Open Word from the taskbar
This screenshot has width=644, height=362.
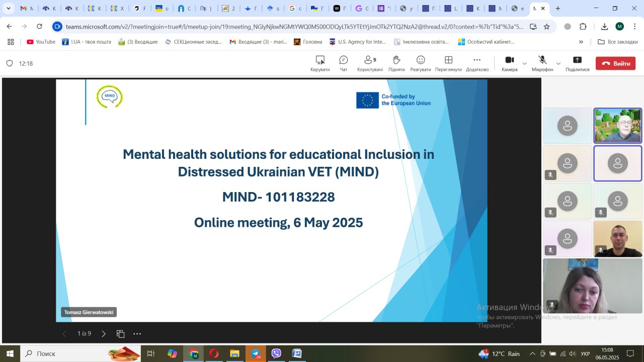297,353
